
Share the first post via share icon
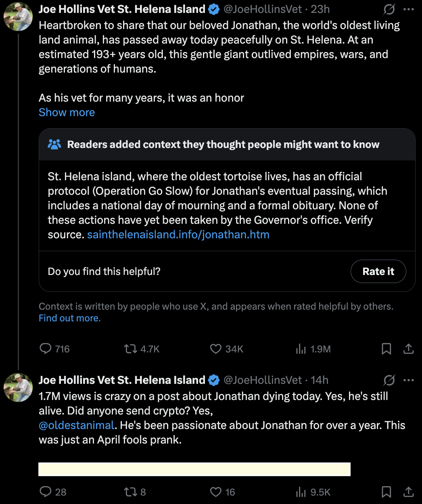tap(408, 349)
